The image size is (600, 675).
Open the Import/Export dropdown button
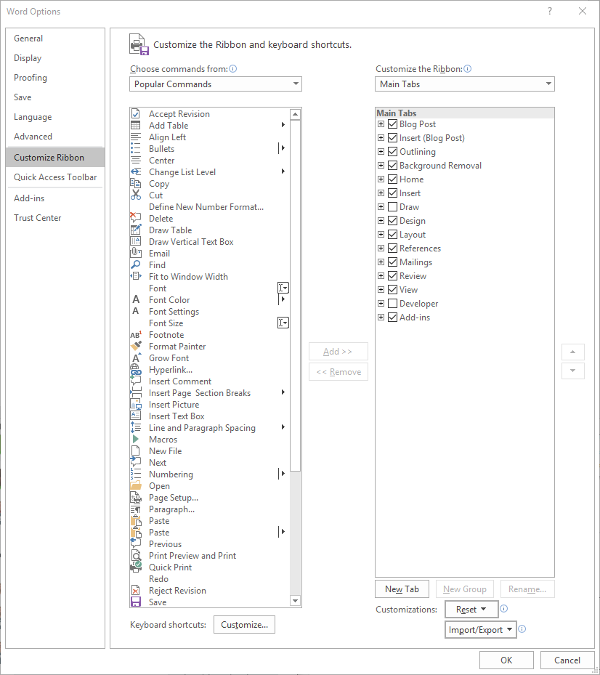[481, 630]
